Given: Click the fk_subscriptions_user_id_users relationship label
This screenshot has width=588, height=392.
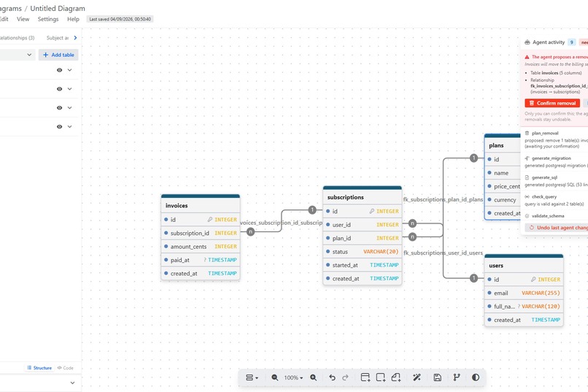Looking at the screenshot, I should [444, 253].
